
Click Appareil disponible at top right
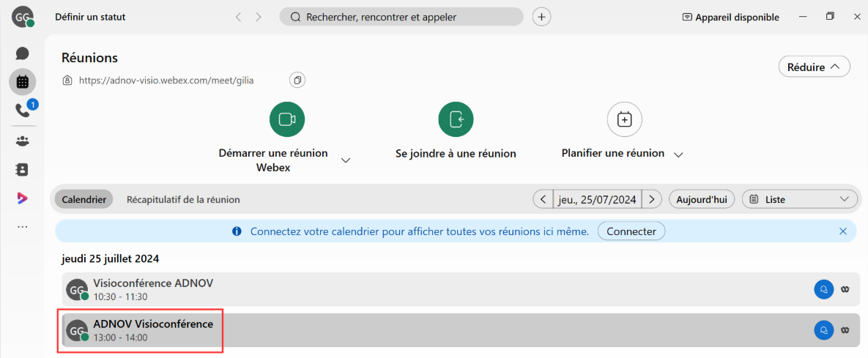[x=731, y=17]
